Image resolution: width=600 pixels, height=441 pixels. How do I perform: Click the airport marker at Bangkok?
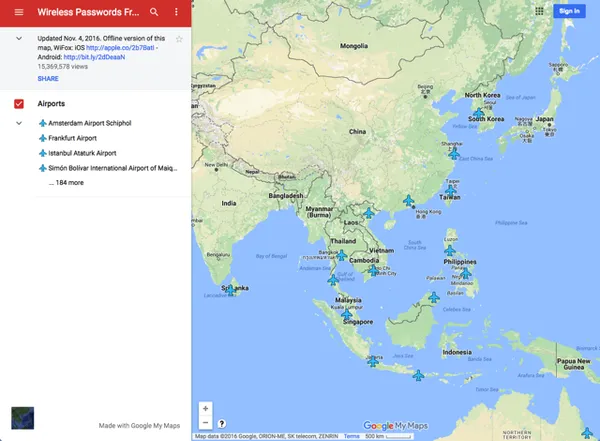pos(341,255)
